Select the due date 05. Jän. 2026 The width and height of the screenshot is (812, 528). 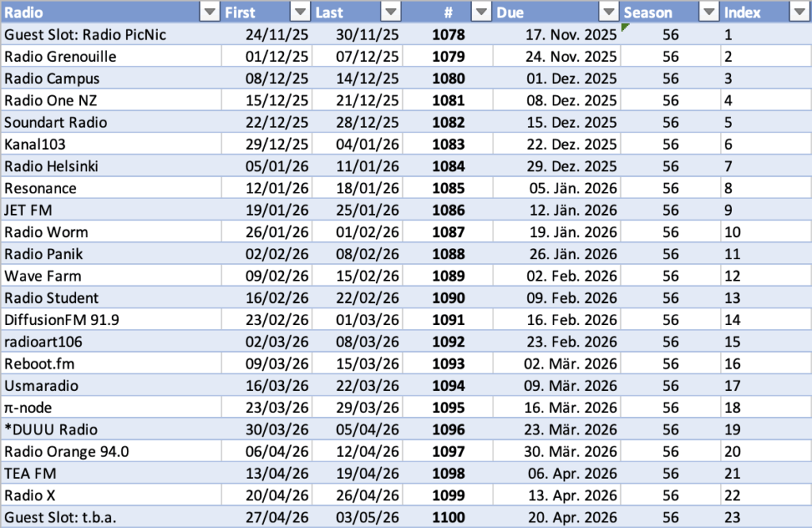pos(571,189)
